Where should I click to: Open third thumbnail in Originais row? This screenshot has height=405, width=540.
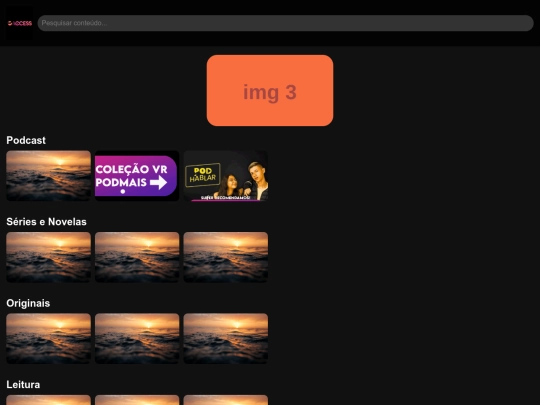point(226,339)
